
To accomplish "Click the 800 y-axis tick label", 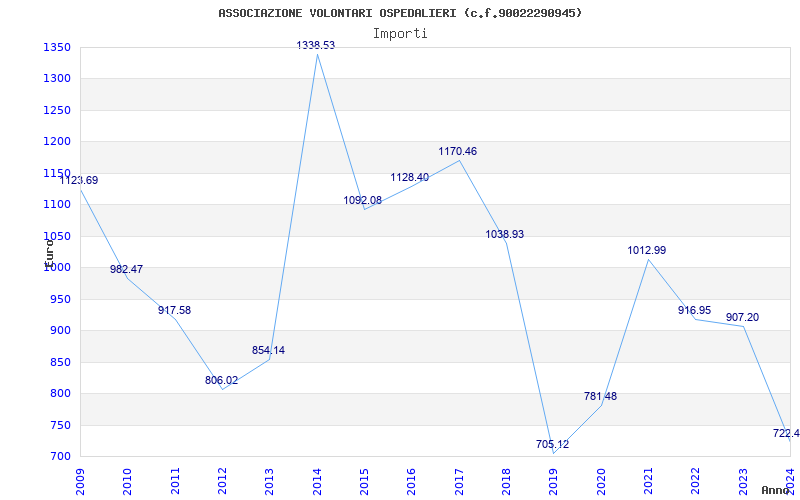I will [59, 393].
